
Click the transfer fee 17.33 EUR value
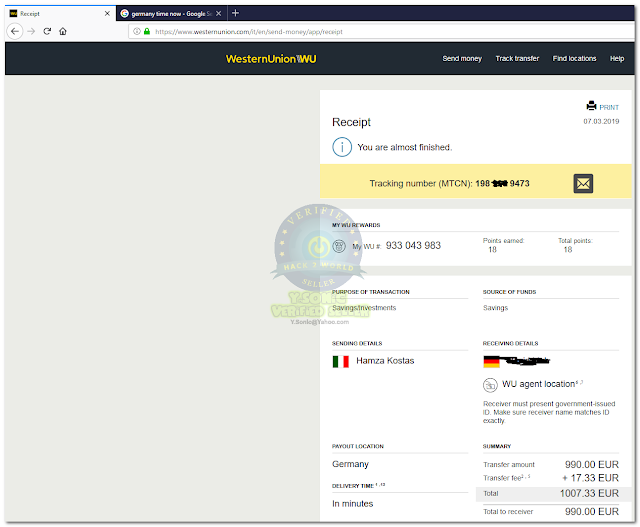[591, 478]
